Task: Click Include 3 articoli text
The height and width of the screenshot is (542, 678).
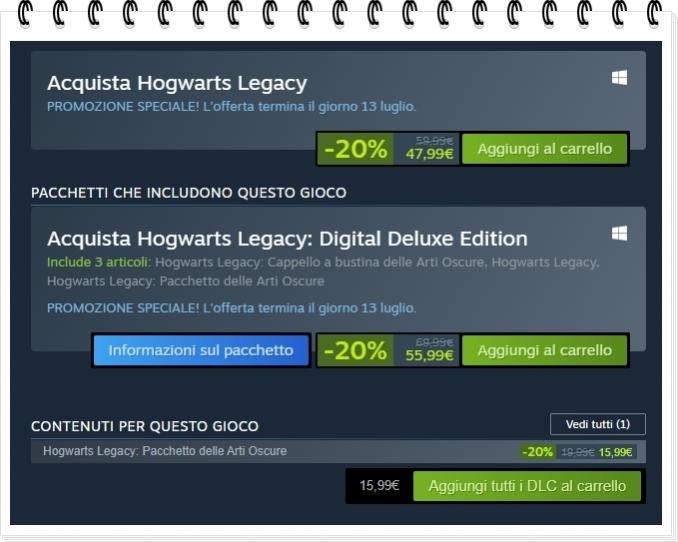Action: point(98,263)
